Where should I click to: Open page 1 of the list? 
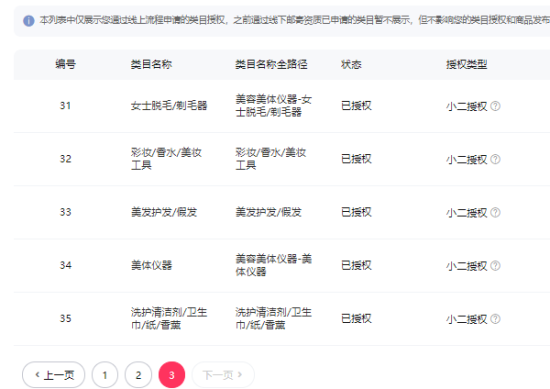click(x=105, y=375)
